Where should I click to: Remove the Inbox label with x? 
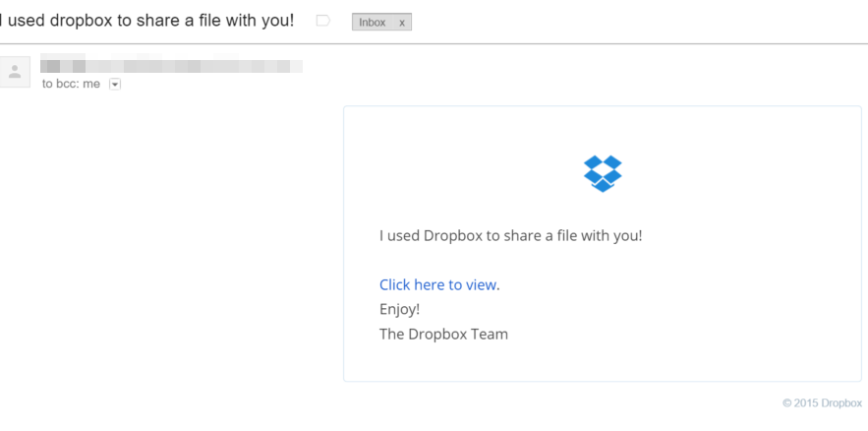click(x=402, y=23)
